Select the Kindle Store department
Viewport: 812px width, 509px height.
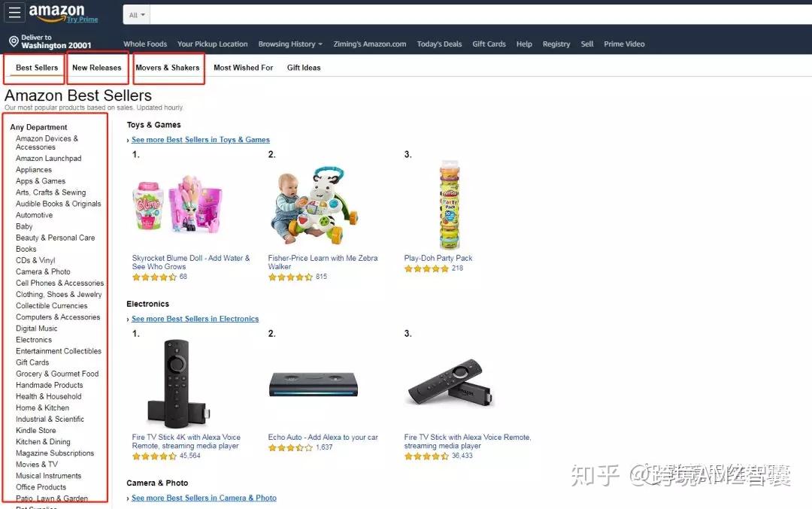[x=36, y=430]
